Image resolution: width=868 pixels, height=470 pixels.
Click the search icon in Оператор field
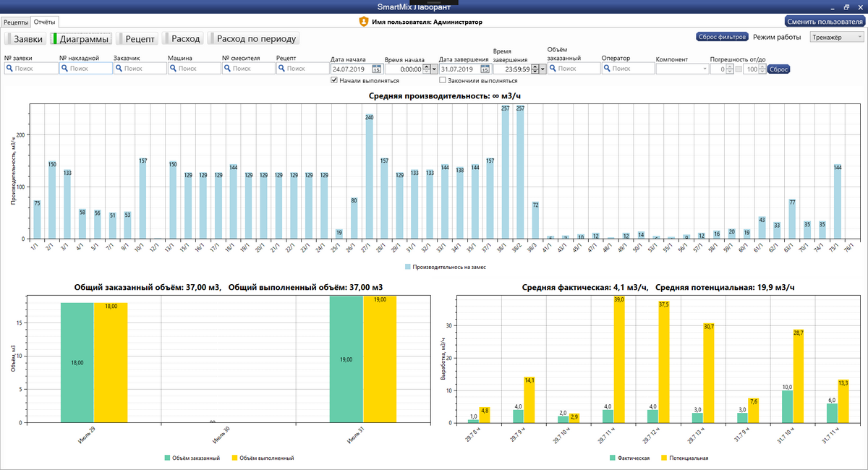point(608,69)
